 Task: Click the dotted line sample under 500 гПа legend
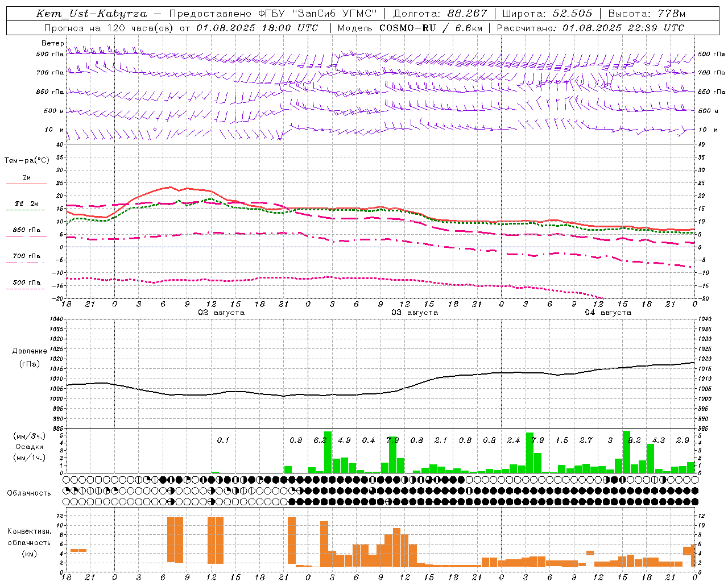pyautogui.click(x=25, y=289)
